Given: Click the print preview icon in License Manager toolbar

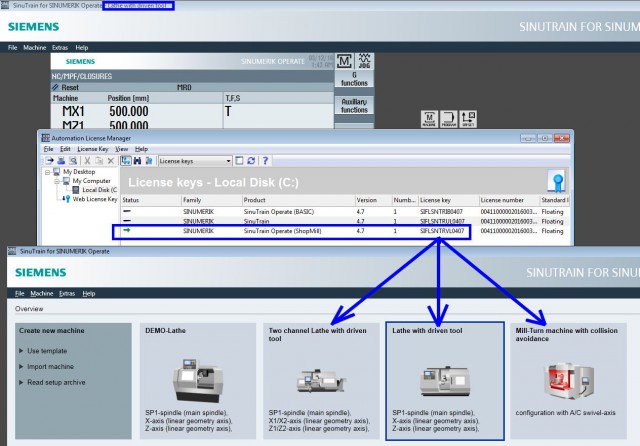Looking at the screenshot, I should [x=73, y=161].
